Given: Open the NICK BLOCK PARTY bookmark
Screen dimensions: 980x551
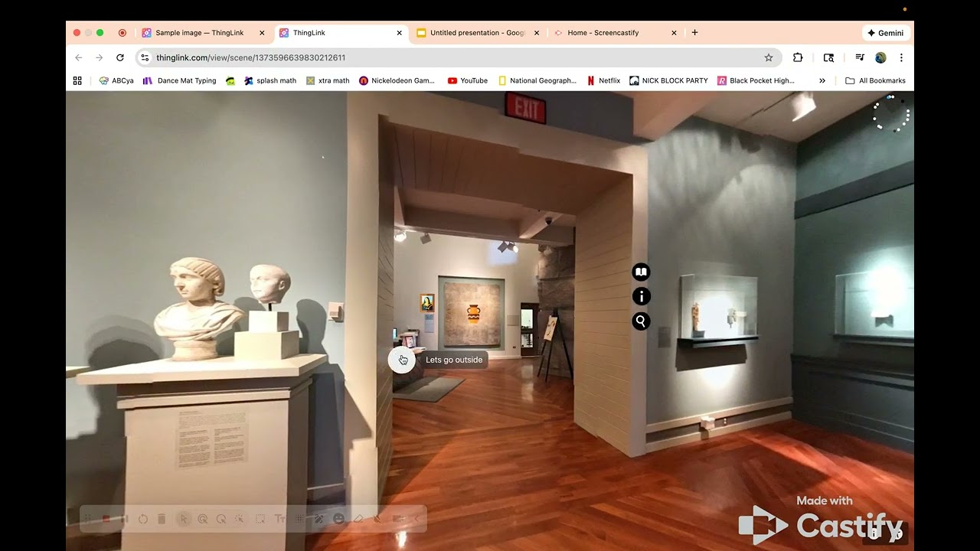Looking at the screenshot, I should coord(669,80).
